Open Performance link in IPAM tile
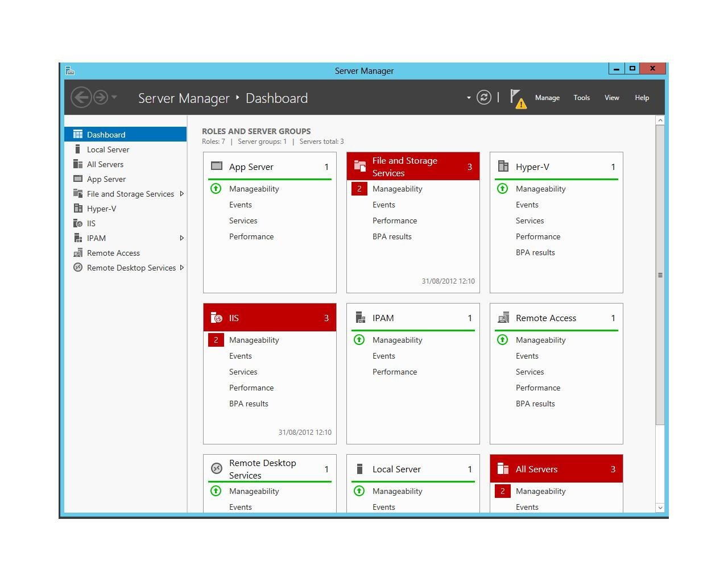 click(x=394, y=372)
